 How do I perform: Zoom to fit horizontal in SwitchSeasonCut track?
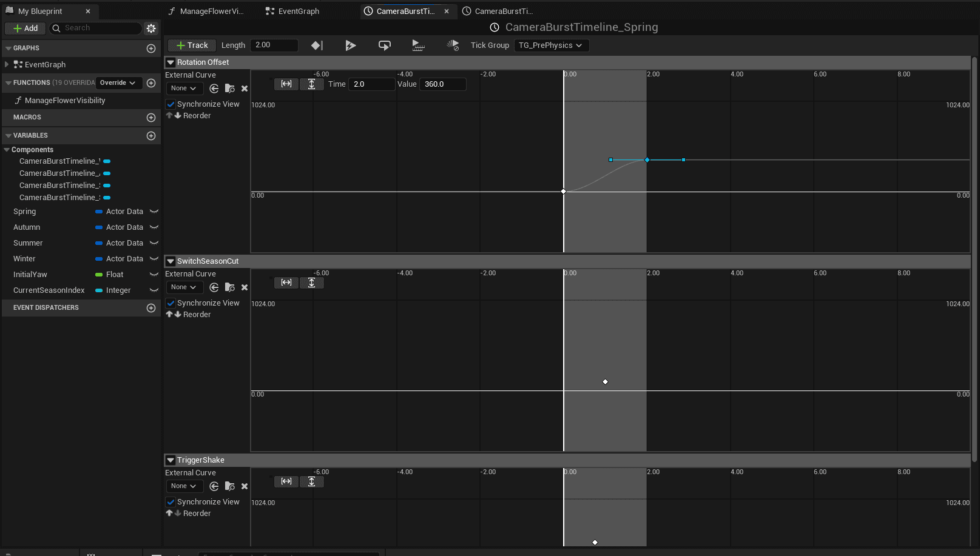coord(286,283)
